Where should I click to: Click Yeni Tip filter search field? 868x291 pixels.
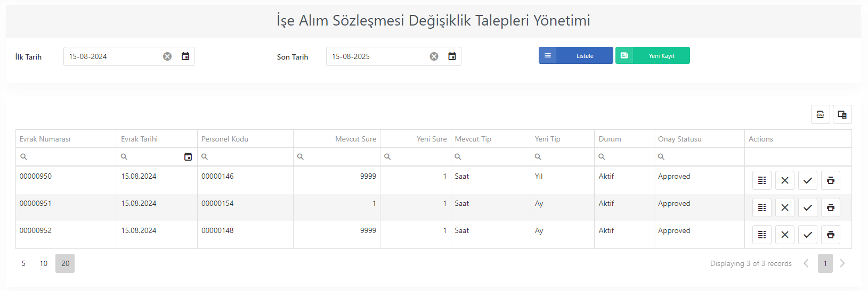(563, 157)
